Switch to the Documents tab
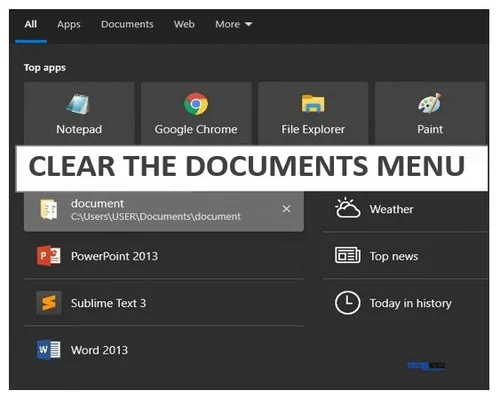 (127, 24)
